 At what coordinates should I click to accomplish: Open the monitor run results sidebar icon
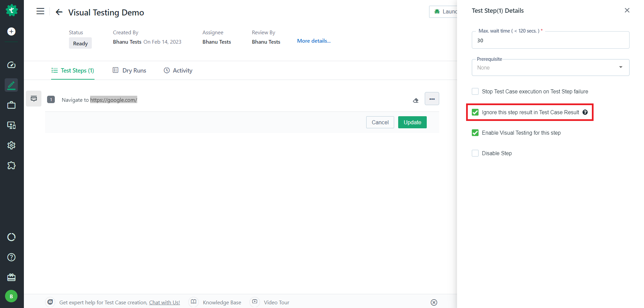(x=11, y=125)
